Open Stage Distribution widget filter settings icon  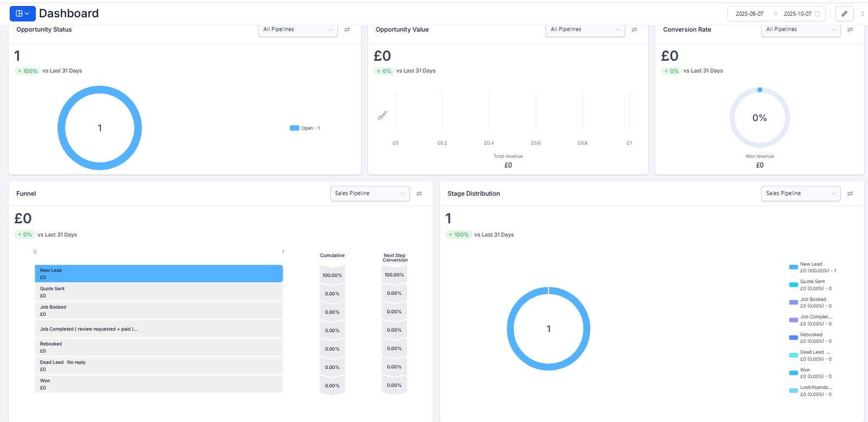pos(850,194)
